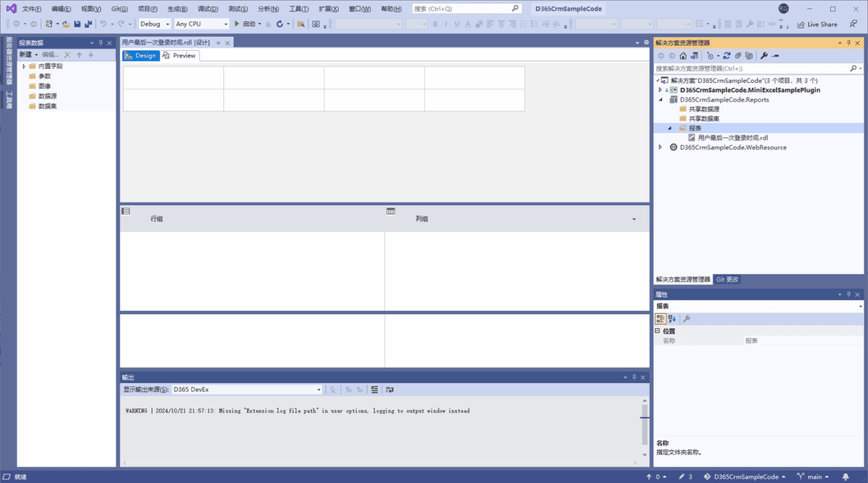The height and width of the screenshot is (483, 868).
Task: Click the notifications bell in status bar
Action: coord(845,477)
